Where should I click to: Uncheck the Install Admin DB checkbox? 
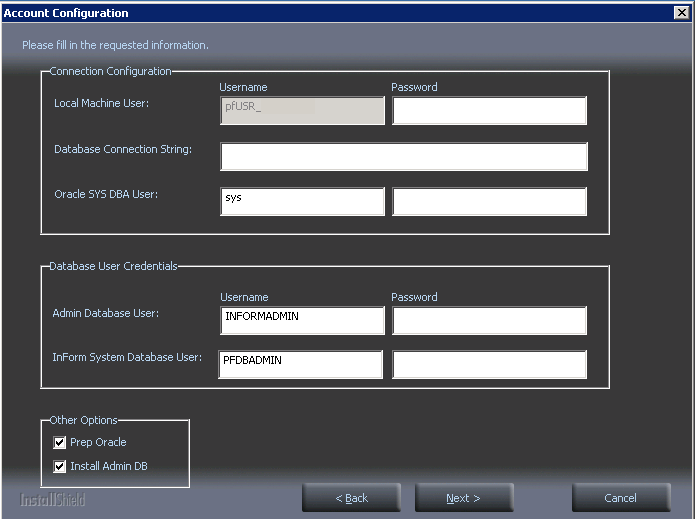(59, 466)
